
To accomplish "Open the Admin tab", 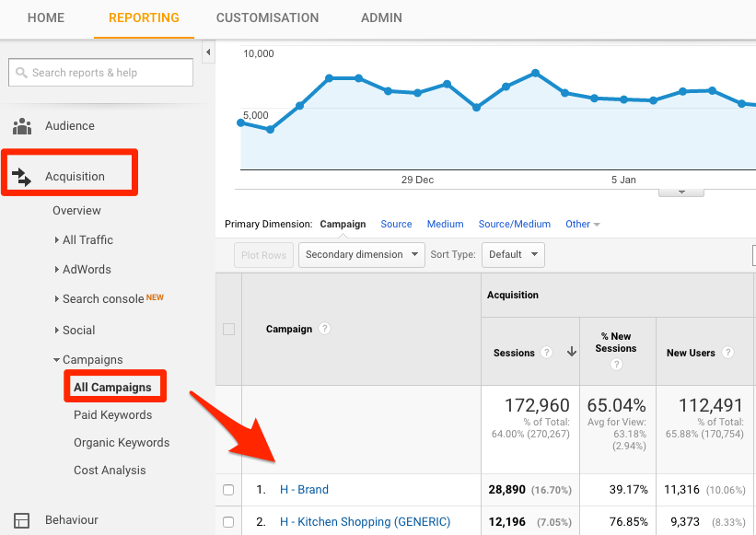I will coord(381,18).
